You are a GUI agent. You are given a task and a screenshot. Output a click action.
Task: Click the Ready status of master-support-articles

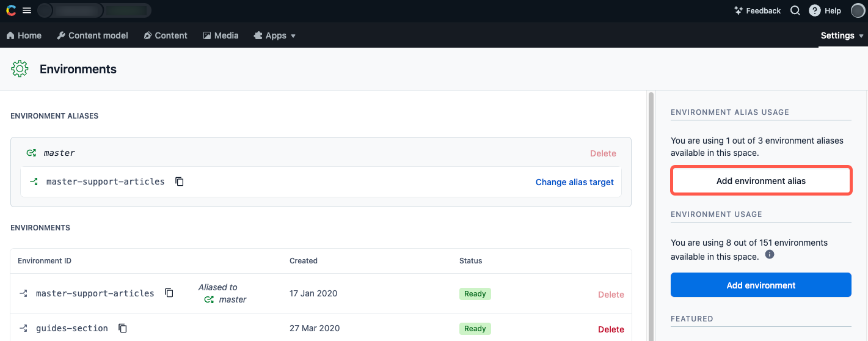[x=475, y=294]
